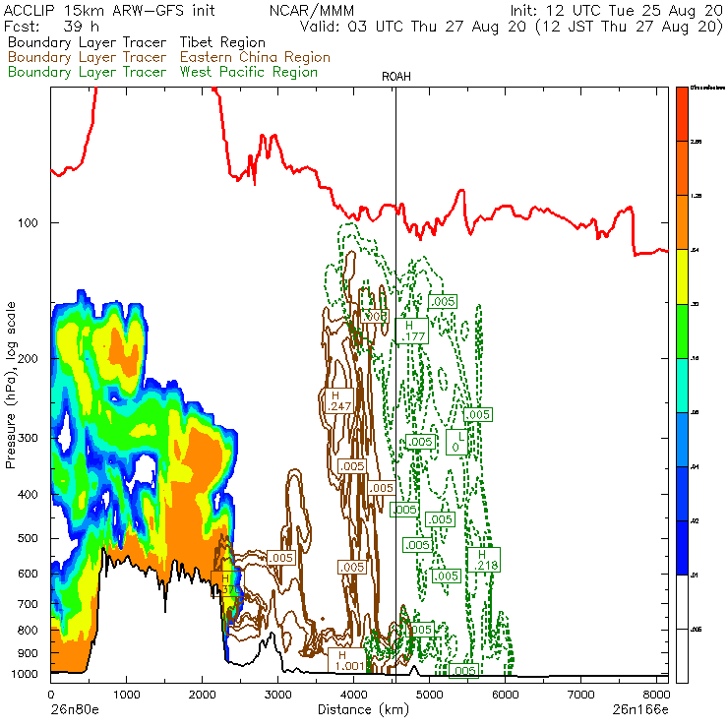
Task: Click the 'H .247' brown contour label
Action: pos(339,400)
